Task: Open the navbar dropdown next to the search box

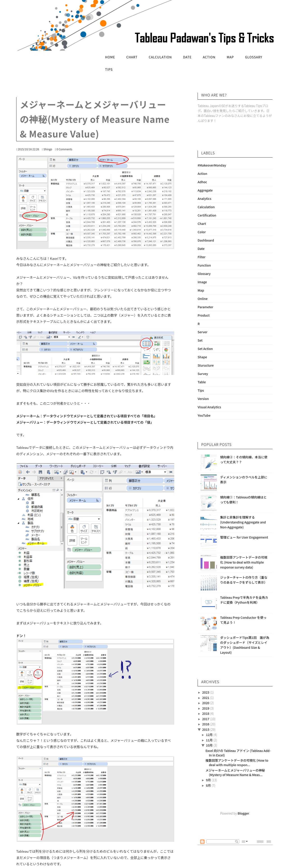Action: click(245, 841)
